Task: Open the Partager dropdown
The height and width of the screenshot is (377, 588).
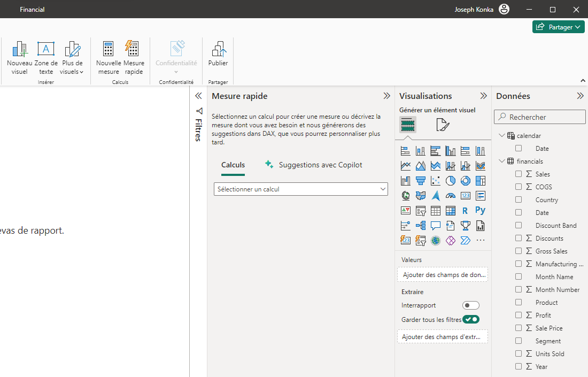Action: 559,27
